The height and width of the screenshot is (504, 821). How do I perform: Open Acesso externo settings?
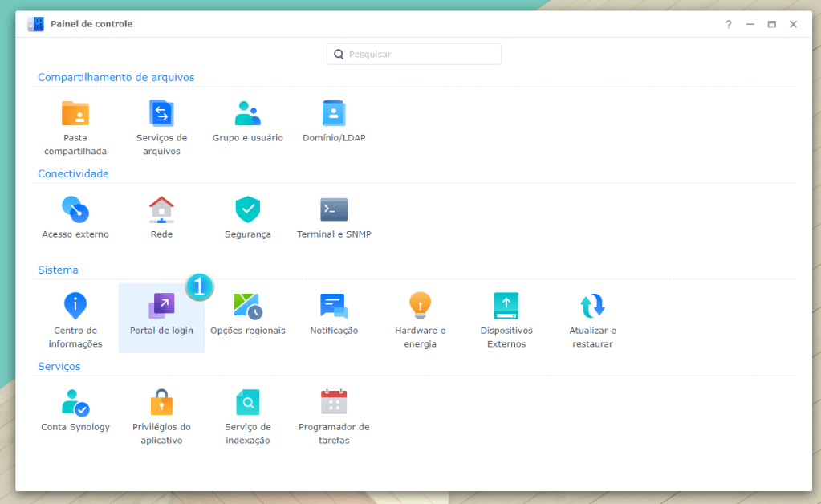(75, 210)
